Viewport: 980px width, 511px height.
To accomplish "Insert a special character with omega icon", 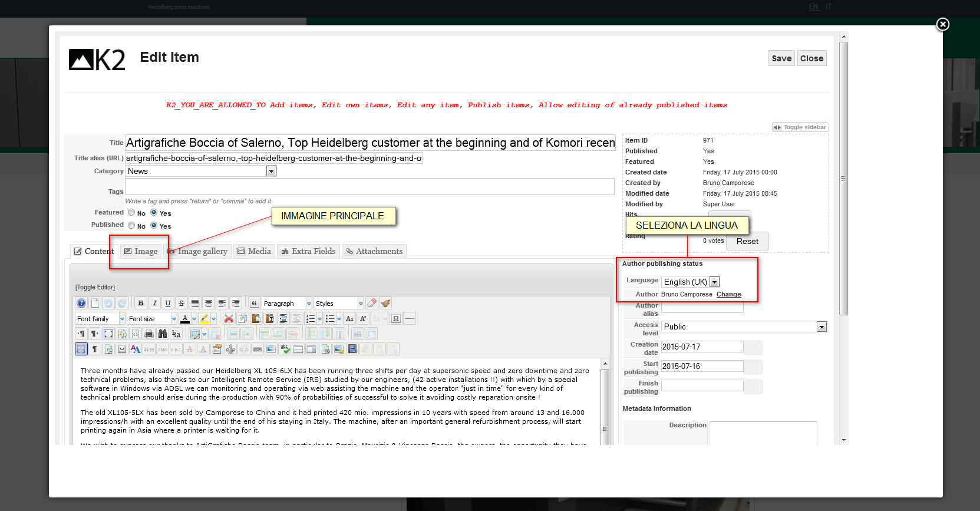I will coord(396,318).
